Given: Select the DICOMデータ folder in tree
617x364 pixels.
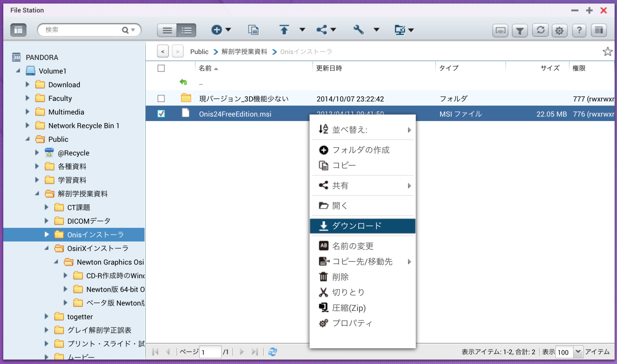Looking at the screenshot, I should click(x=89, y=221).
